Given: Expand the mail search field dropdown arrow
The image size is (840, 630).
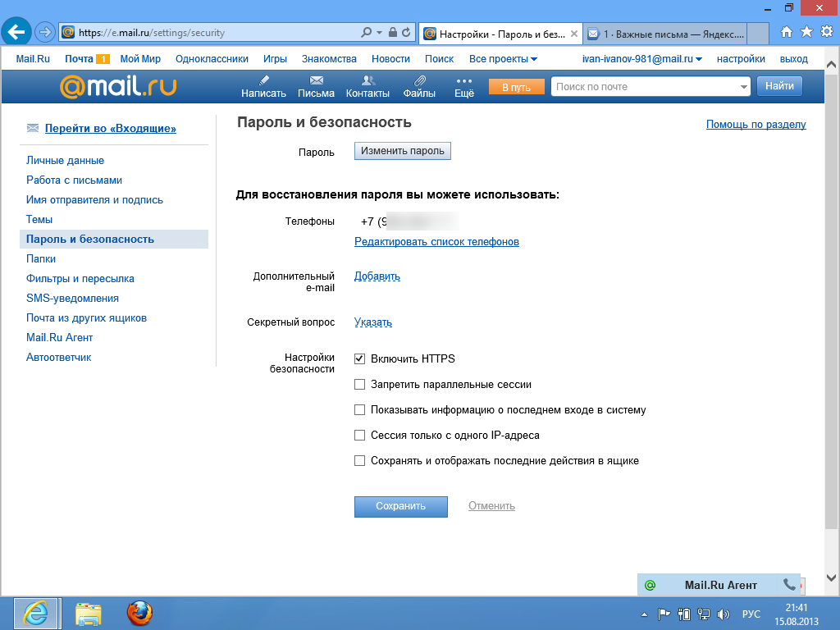Looking at the screenshot, I should 744,87.
